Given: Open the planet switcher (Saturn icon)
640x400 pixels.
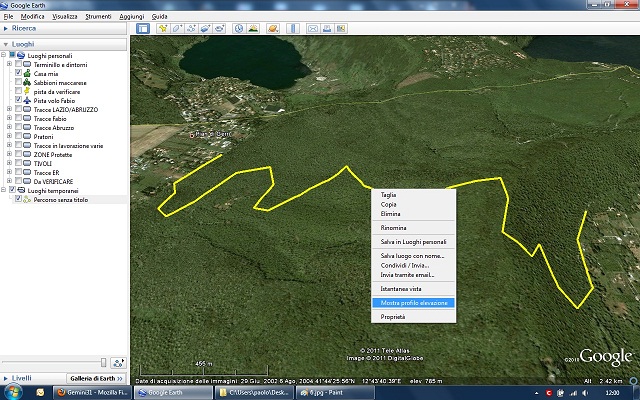Looking at the screenshot, I should 273,28.
